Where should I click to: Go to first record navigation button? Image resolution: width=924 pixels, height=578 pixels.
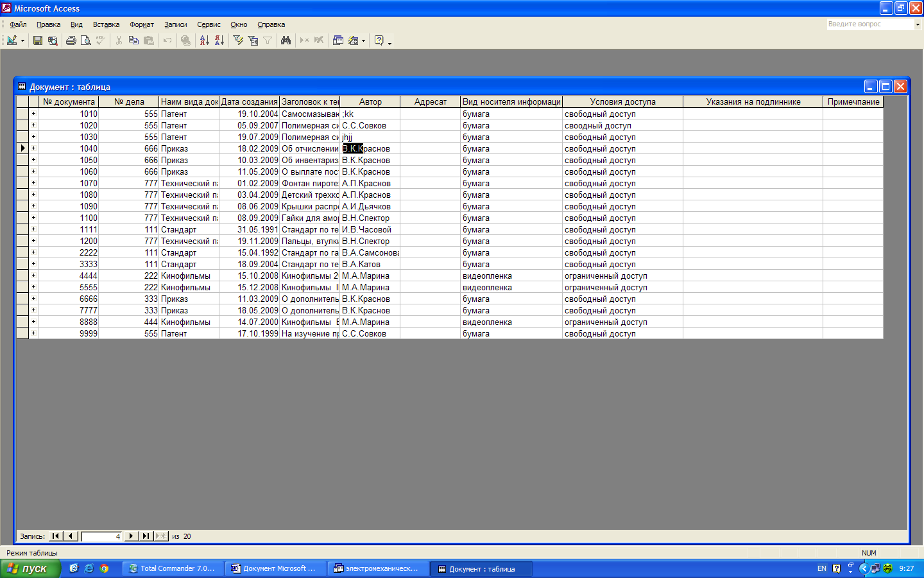[x=56, y=536]
